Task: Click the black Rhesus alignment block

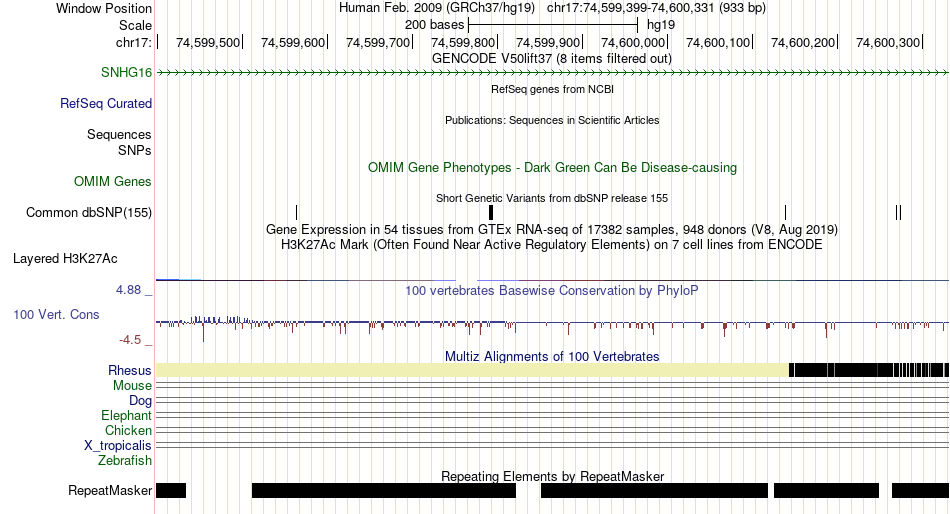Action: pos(869,370)
